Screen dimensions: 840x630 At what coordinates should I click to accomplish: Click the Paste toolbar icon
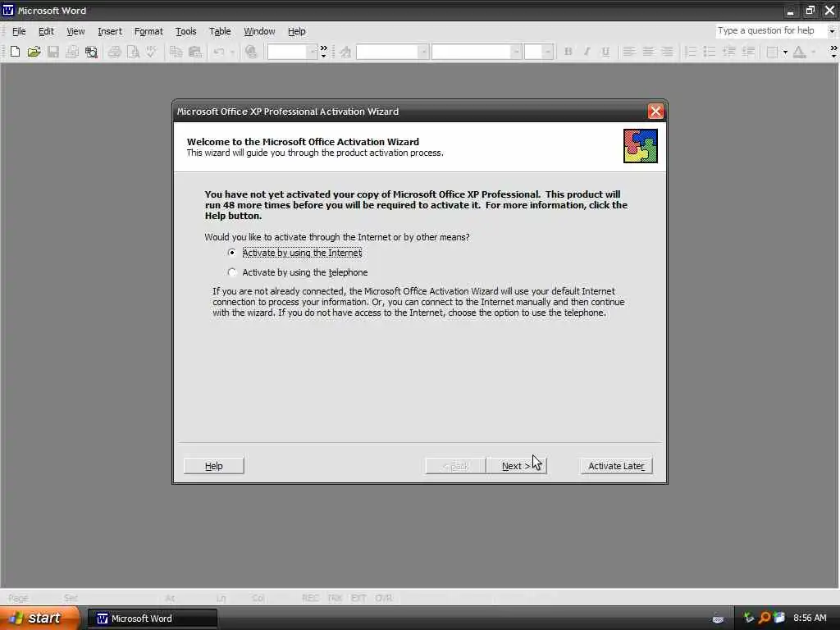pyautogui.click(x=195, y=52)
